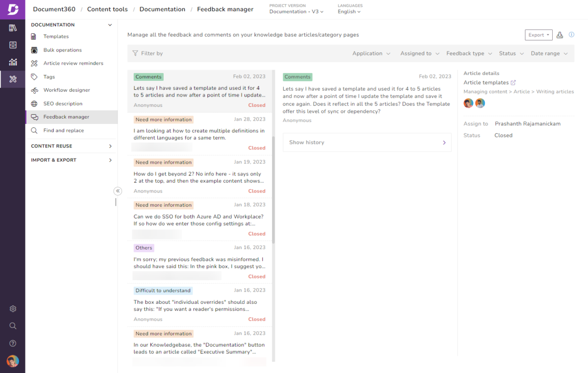
Task: Open the Documentation breadcrumb menu item
Action: pyautogui.click(x=162, y=9)
